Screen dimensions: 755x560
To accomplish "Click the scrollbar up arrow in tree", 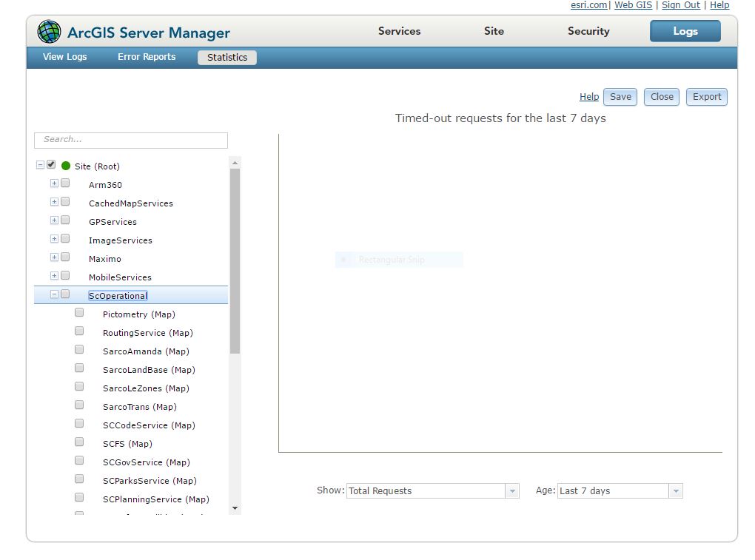I will [x=235, y=163].
